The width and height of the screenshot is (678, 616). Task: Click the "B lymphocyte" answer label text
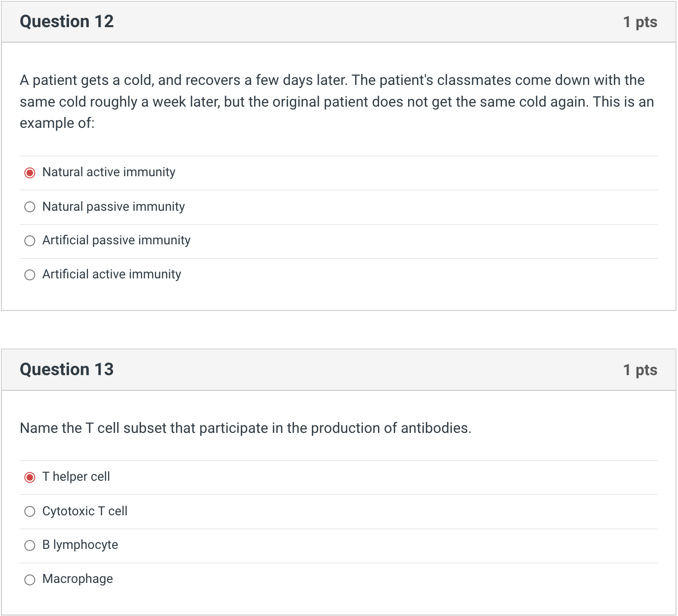80,544
